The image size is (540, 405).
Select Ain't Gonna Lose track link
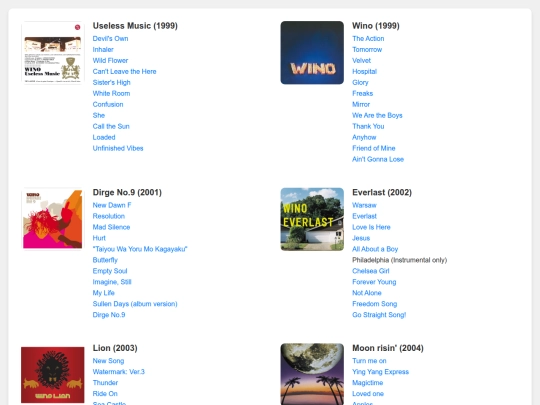pyautogui.click(x=378, y=159)
